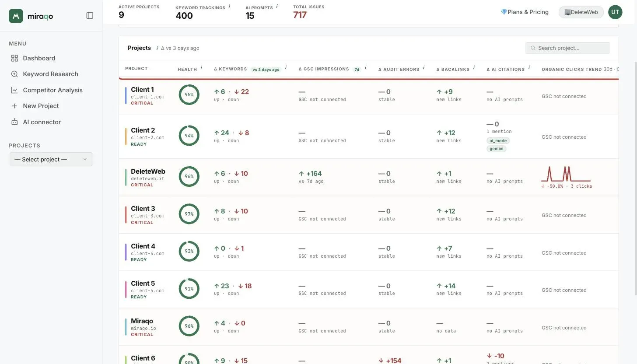Click the ai_mode tag in Client 2 row
The height and width of the screenshot is (364, 637).
coord(498,140)
